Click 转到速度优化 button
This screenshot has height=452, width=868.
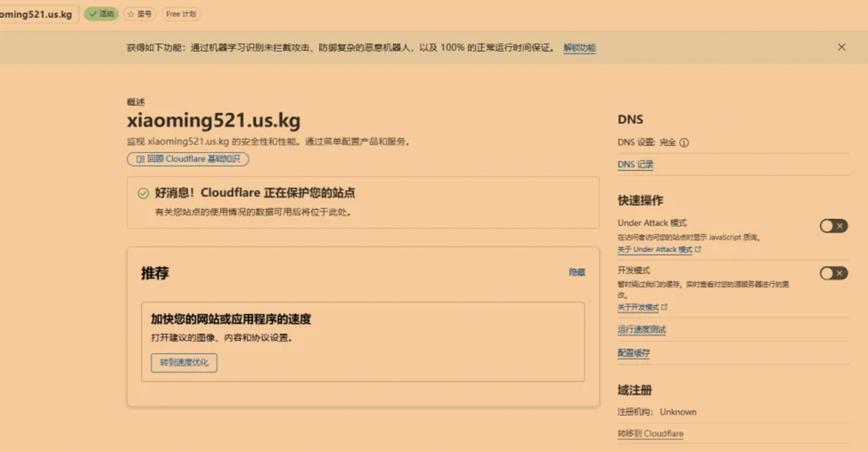coord(184,363)
